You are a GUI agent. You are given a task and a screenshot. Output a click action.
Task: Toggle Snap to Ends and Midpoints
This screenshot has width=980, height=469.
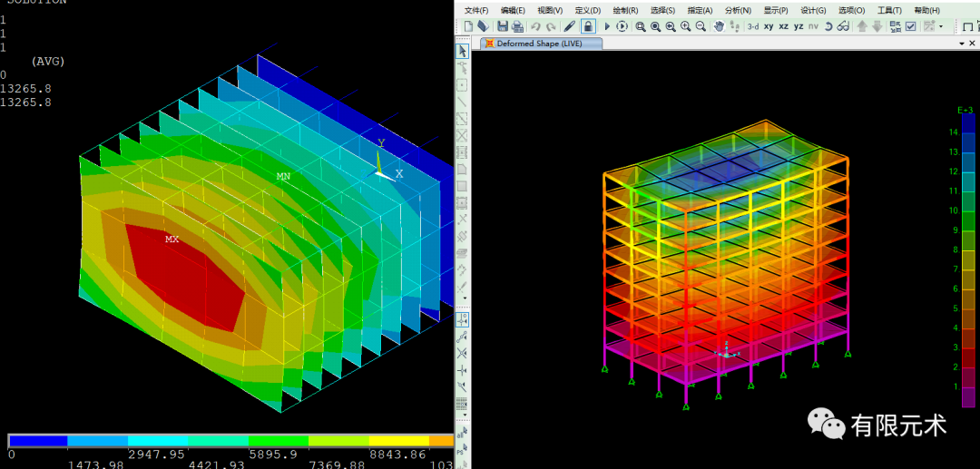tap(463, 337)
